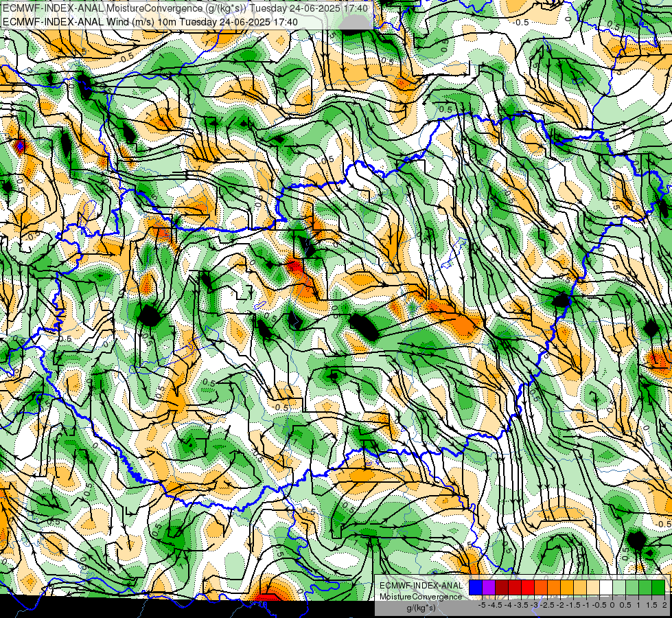Select the darkest green legend swatch
The width and height of the screenshot is (672, 618).
(658, 587)
